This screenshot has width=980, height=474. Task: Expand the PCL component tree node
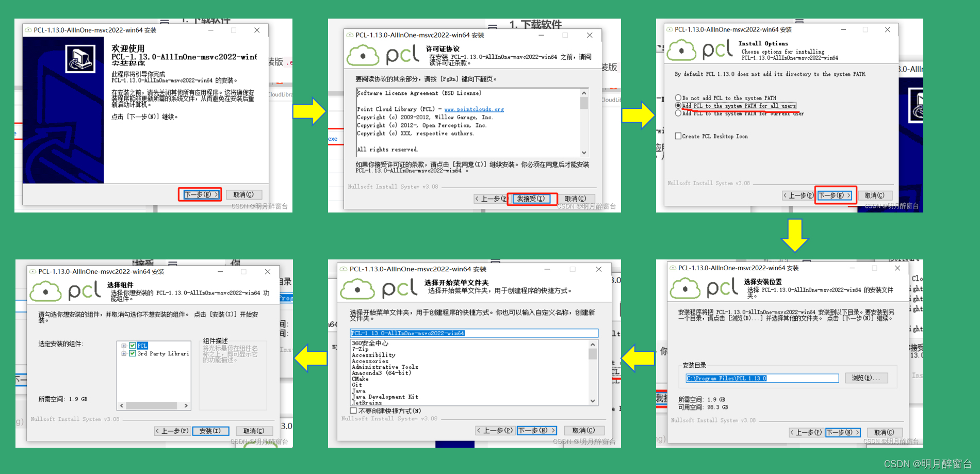pyautogui.click(x=124, y=346)
